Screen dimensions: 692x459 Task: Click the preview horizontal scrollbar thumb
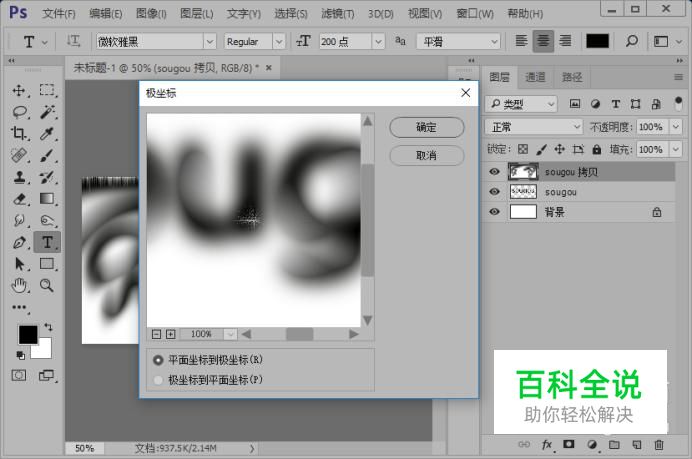tap(300, 334)
